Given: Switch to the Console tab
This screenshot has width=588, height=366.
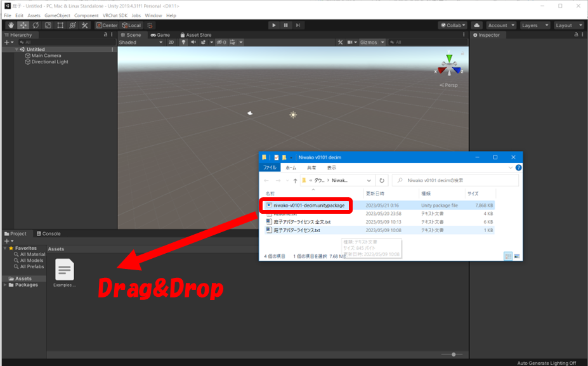Looking at the screenshot, I should point(48,233).
